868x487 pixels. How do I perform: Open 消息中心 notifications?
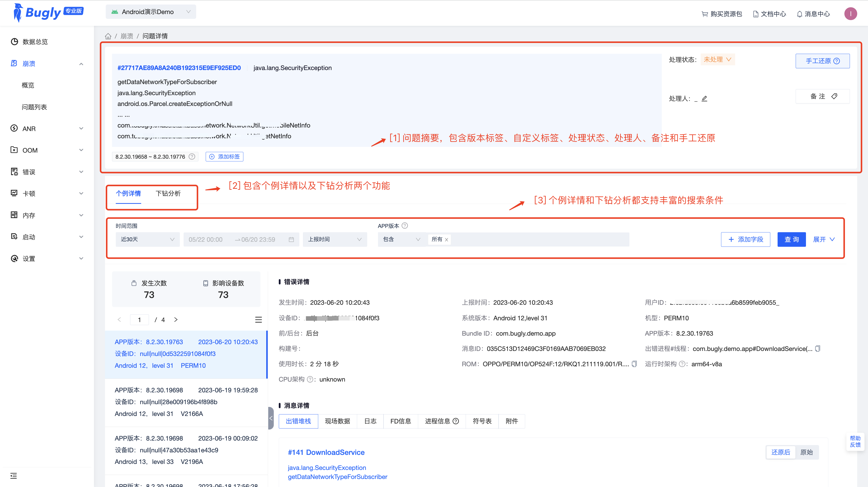point(813,14)
